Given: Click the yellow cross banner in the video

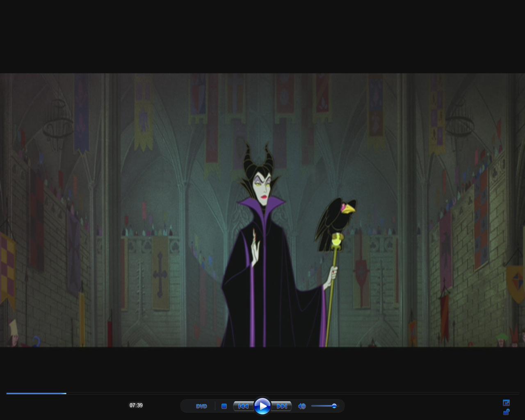Looking at the screenshot, I should click(x=160, y=273).
